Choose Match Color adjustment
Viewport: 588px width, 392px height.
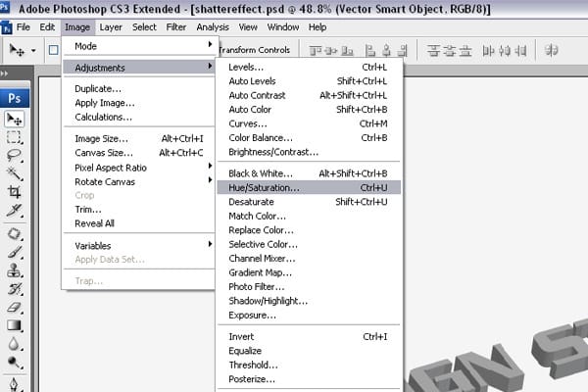(309, 216)
